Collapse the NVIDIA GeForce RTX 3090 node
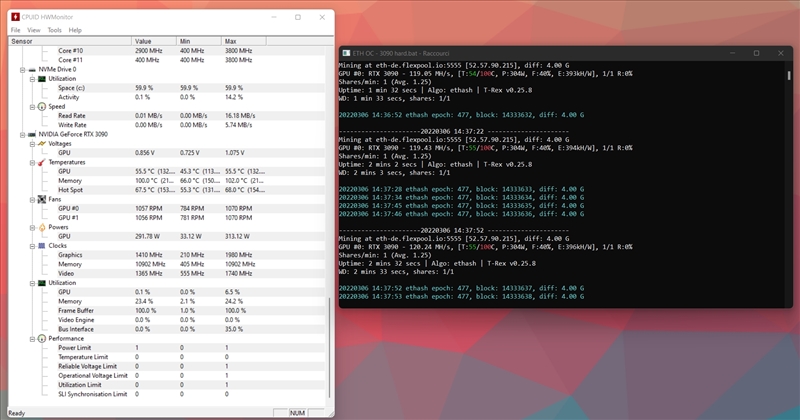The image size is (800, 420). (x=22, y=134)
